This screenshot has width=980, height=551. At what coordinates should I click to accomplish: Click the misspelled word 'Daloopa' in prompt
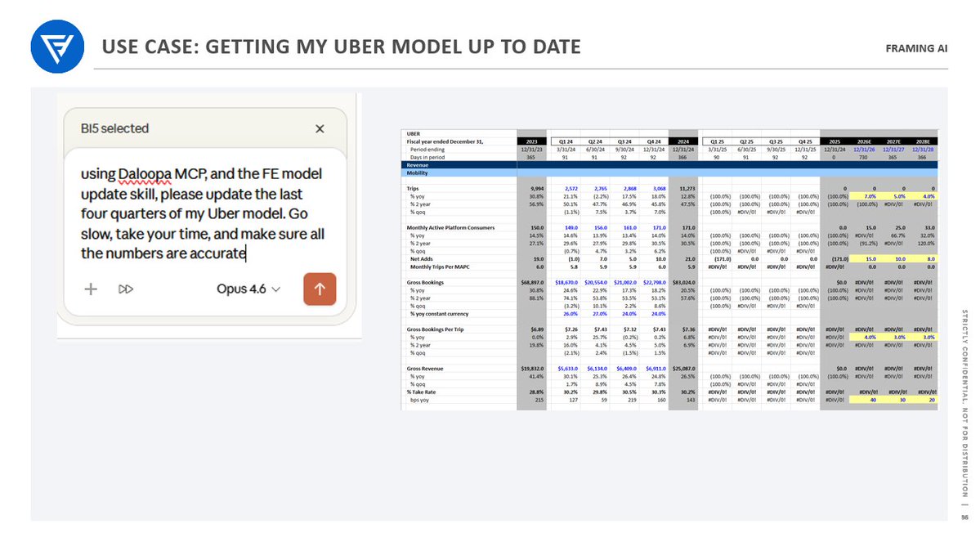pos(145,174)
